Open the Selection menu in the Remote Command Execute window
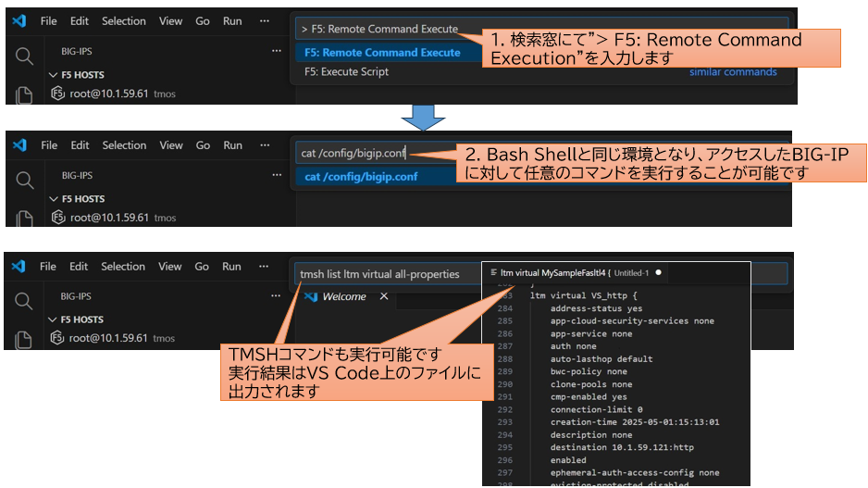This screenshot has width=868, height=488. pyautogui.click(x=123, y=21)
